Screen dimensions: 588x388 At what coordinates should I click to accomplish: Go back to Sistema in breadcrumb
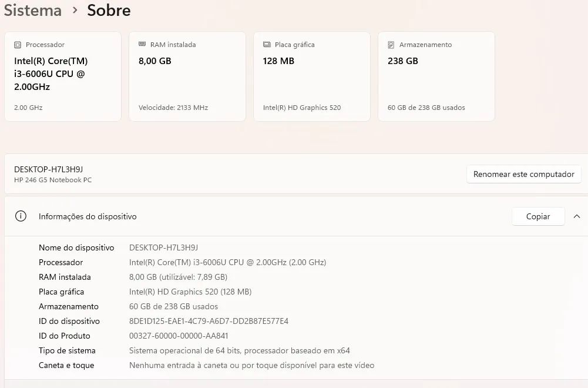(33, 11)
